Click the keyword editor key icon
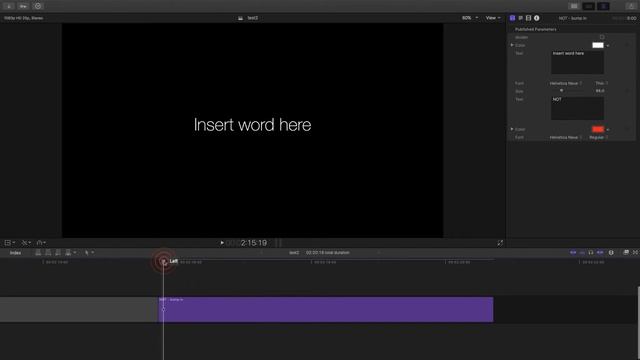Screen dimensions: 640x360 point(23,6)
